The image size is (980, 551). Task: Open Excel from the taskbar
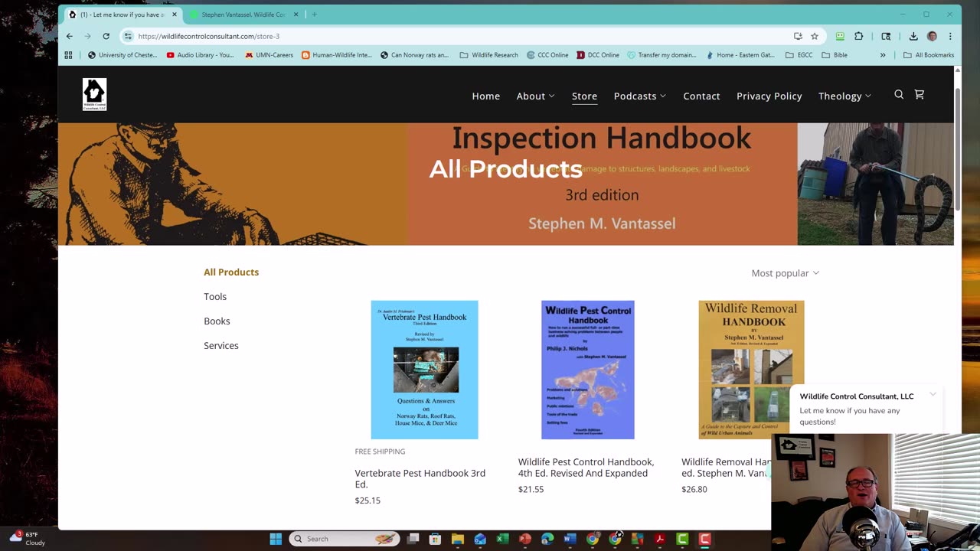coord(502,539)
